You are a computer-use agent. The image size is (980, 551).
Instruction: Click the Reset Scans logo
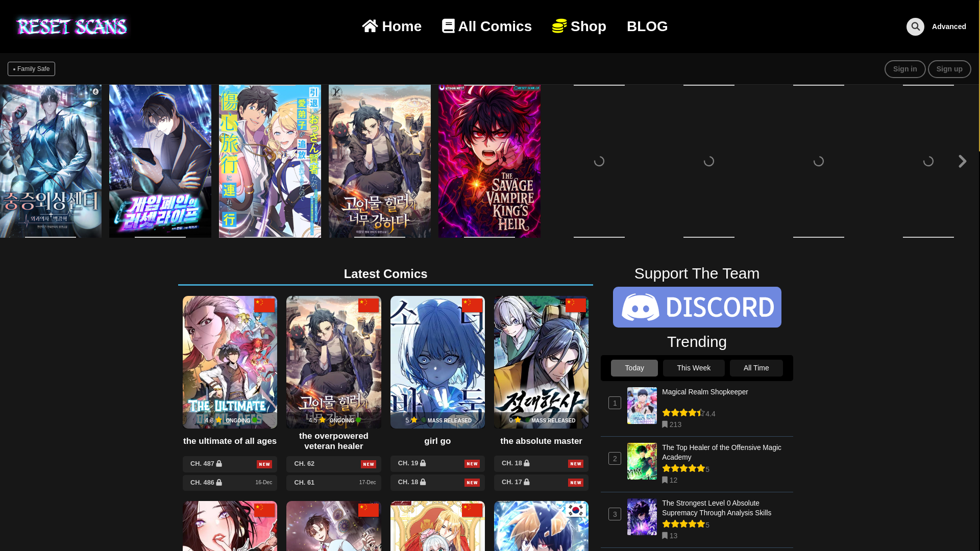click(71, 27)
